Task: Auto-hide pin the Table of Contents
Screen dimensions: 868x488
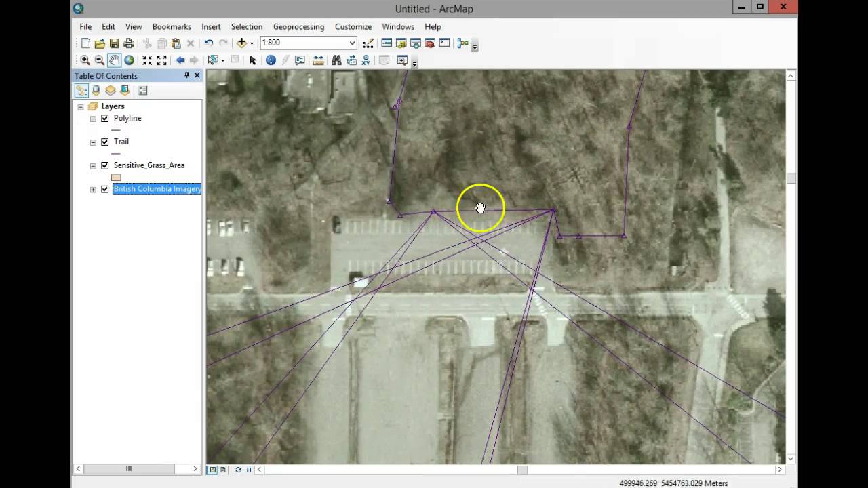Action: pyautogui.click(x=186, y=75)
